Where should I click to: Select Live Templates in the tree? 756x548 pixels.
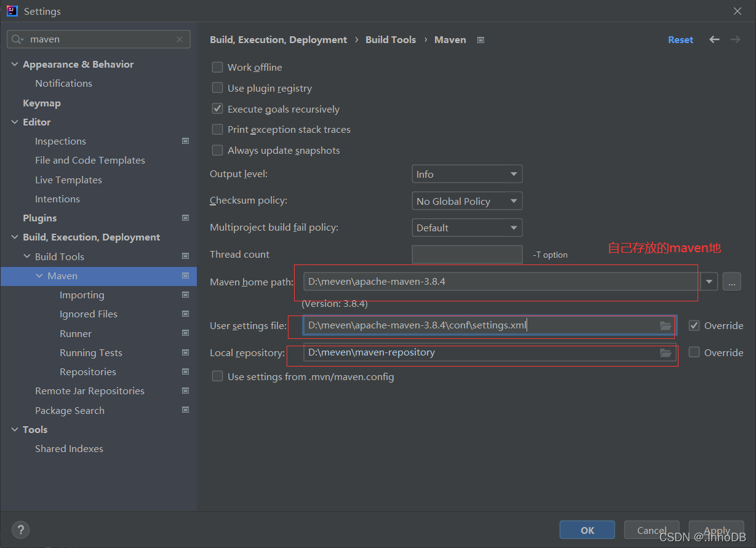tap(68, 180)
